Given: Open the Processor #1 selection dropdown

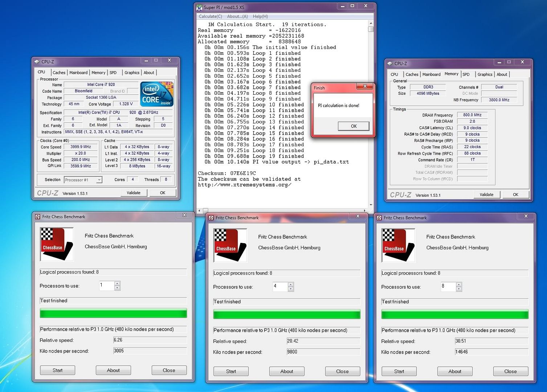Looking at the screenshot, I should [x=99, y=180].
